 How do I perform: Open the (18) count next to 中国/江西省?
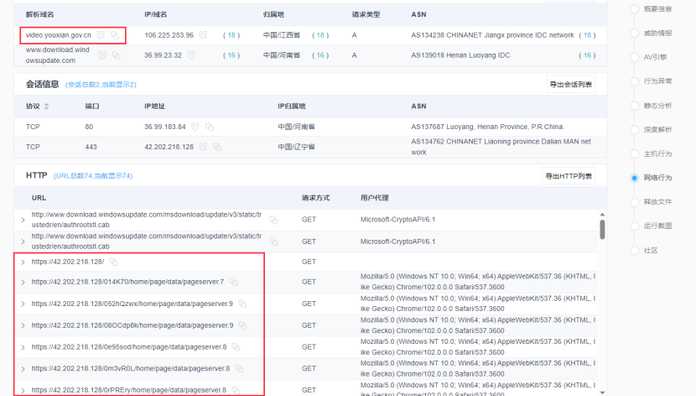[x=320, y=35]
